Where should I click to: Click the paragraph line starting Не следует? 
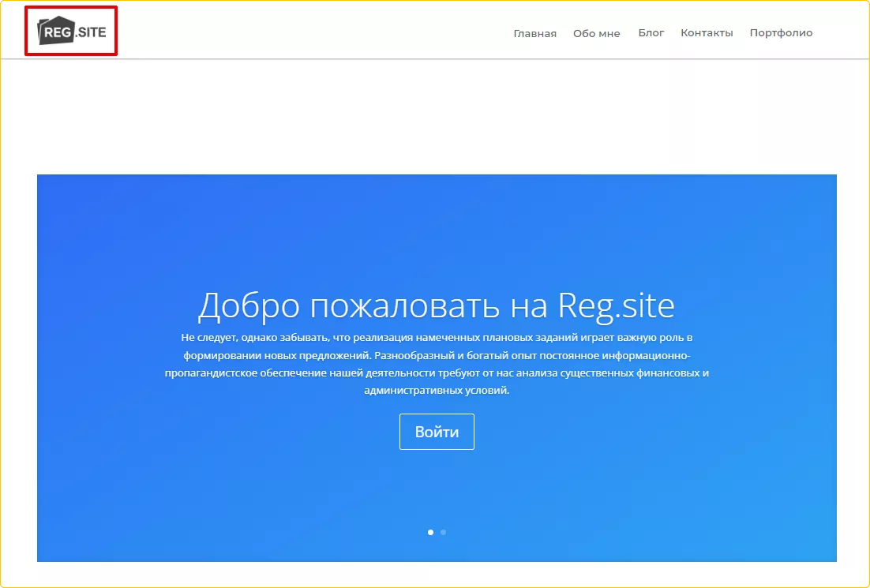pyautogui.click(x=436, y=337)
